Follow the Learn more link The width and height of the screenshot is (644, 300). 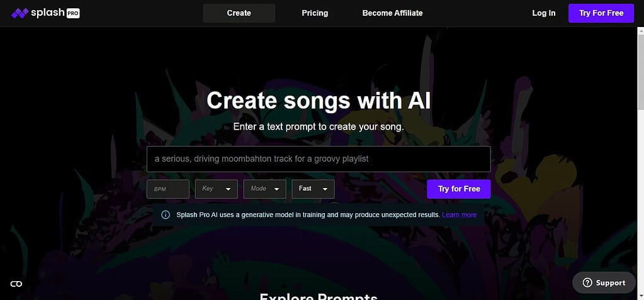tap(459, 214)
